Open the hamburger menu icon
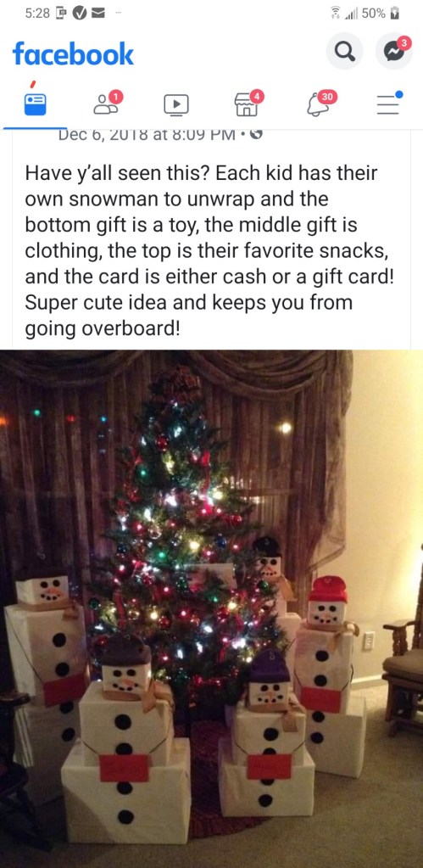 (388, 104)
